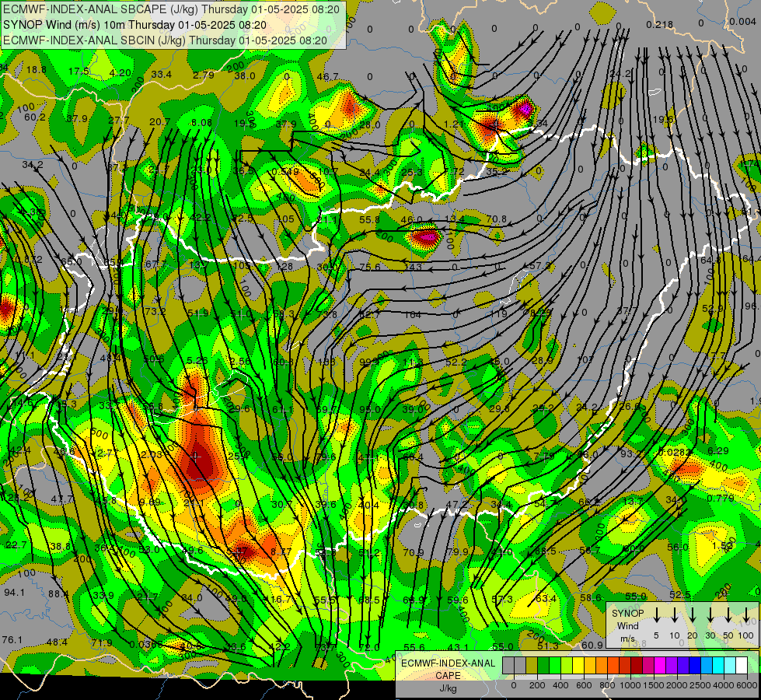Click the map value "70.8"
Viewport: 761px width, 700px height.
[x=497, y=219]
